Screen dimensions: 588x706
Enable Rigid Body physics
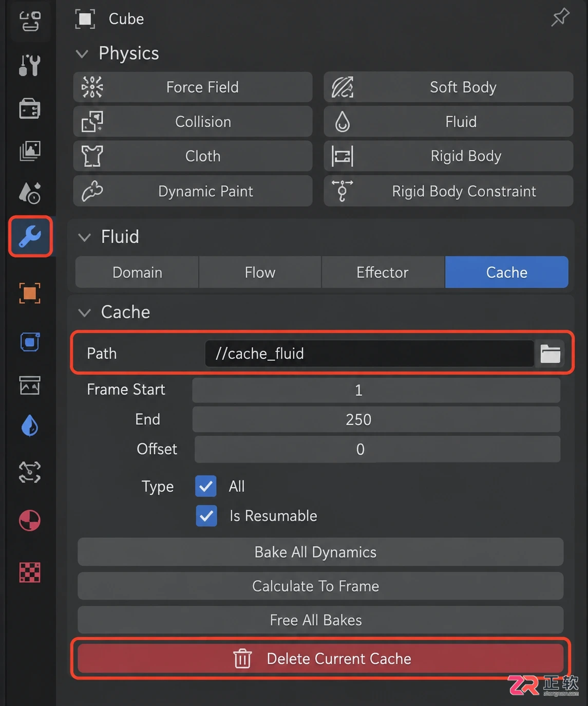click(x=448, y=156)
